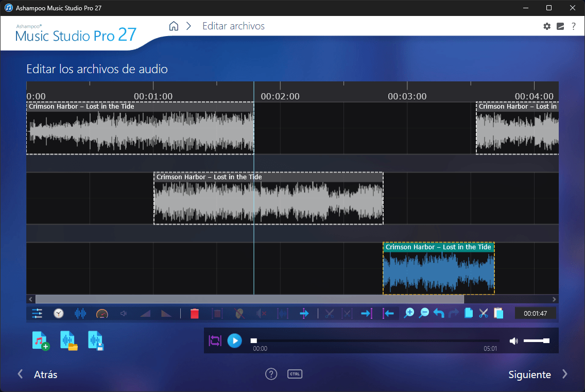Zoom in on the timeline
The image size is (585, 392).
coord(409,313)
